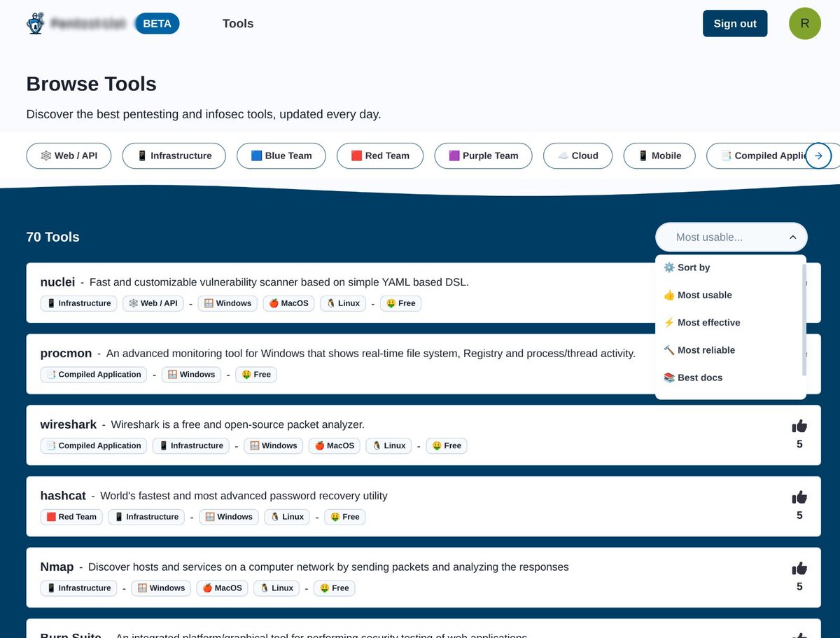Click hashcat's Free tag
840x638 pixels.
(x=345, y=517)
